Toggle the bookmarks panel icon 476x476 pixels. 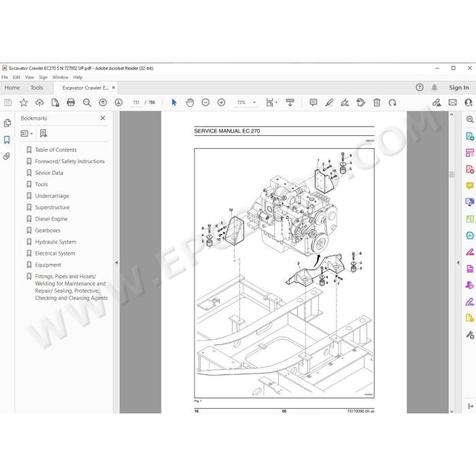(7, 139)
